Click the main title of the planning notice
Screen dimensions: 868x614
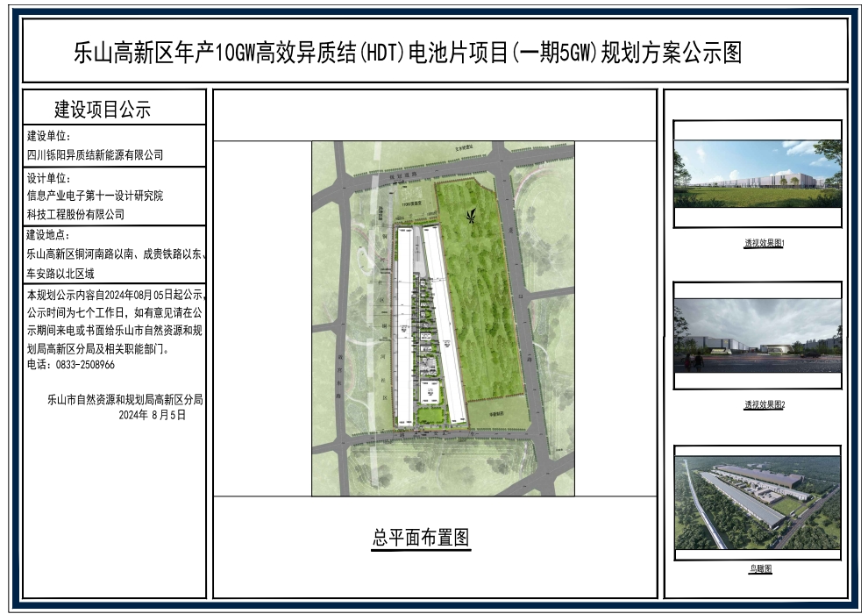409,54
